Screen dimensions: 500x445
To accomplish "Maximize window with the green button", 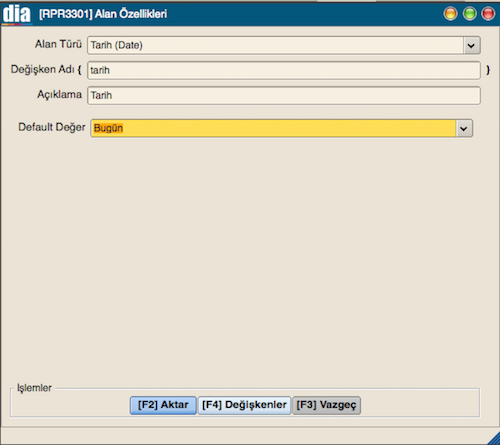I will tap(469, 14).
